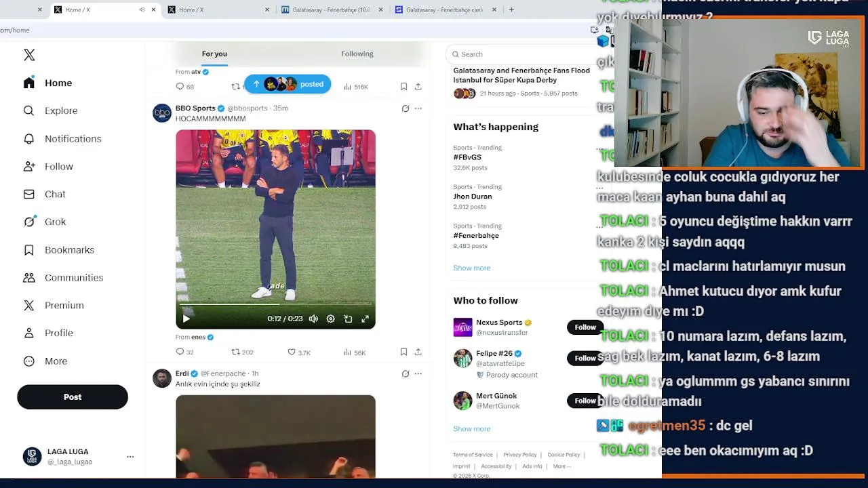
Task: Open Bookmarks in the sidebar
Action: click(x=58, y=249)
